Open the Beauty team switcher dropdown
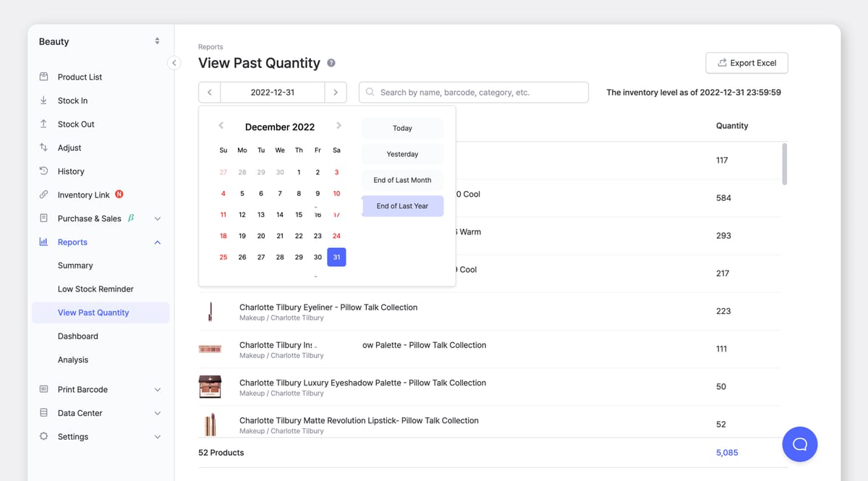Screen dimensions: 868x481 click(x=157, y=41)
